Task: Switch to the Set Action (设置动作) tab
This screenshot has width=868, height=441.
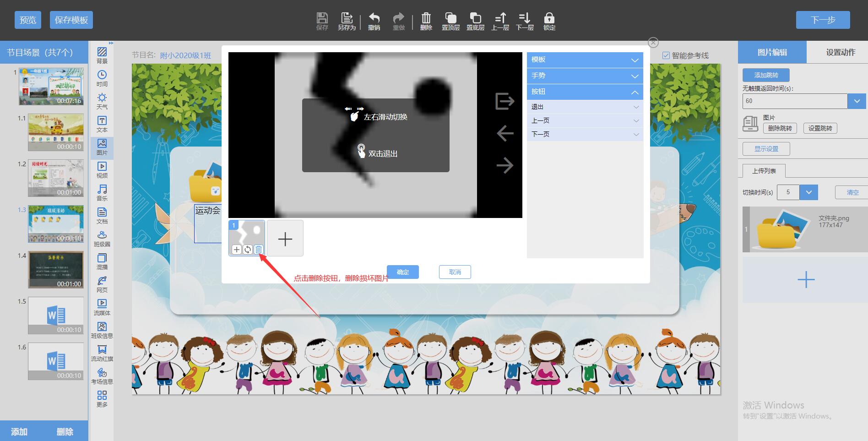Action: [x=840, y=53]
